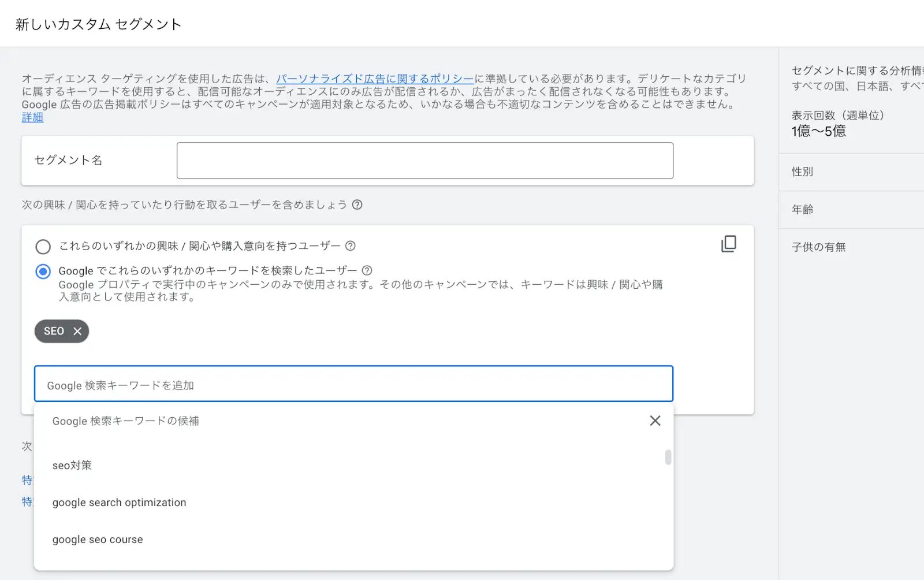Select the Google でキーワードを検索したユーザー radio button

pos(43,272)
